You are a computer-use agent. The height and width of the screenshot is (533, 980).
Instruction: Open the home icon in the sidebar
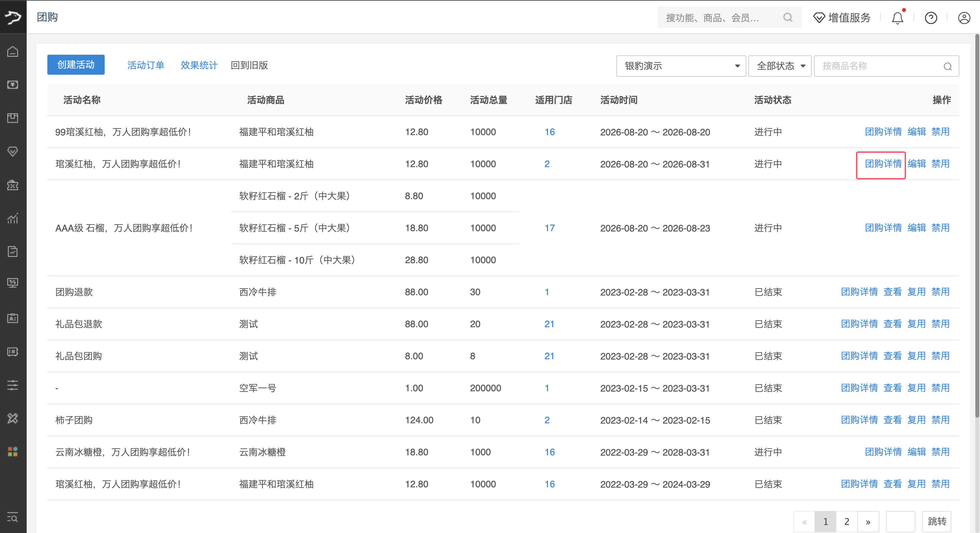(x=13, y=51)
